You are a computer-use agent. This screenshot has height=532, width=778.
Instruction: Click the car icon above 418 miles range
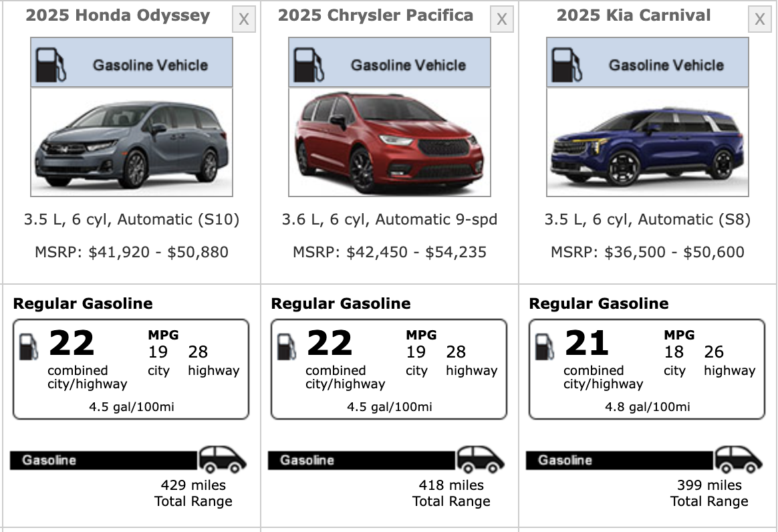481,459
